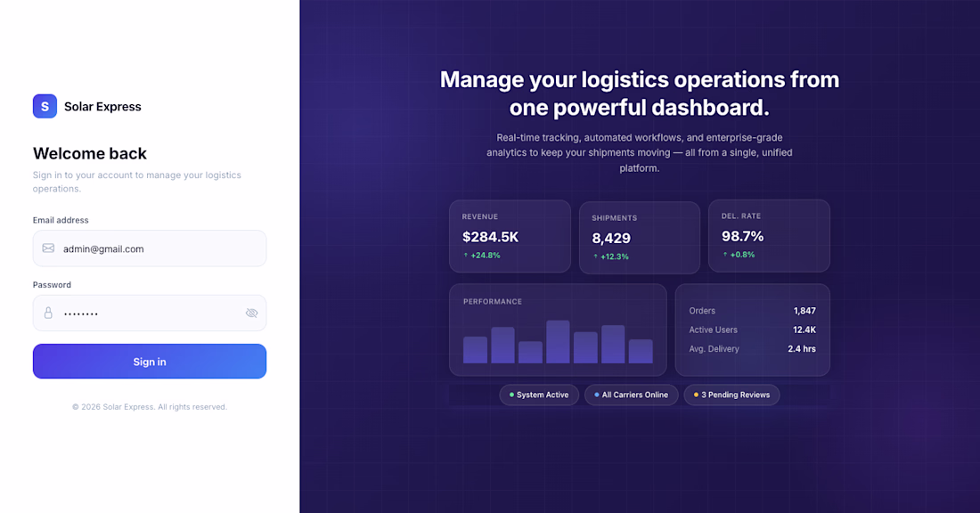The width and height of the screenshot is (980, 513).
Task: Click the green System Active status dot
Action: (x=511, y=395)
